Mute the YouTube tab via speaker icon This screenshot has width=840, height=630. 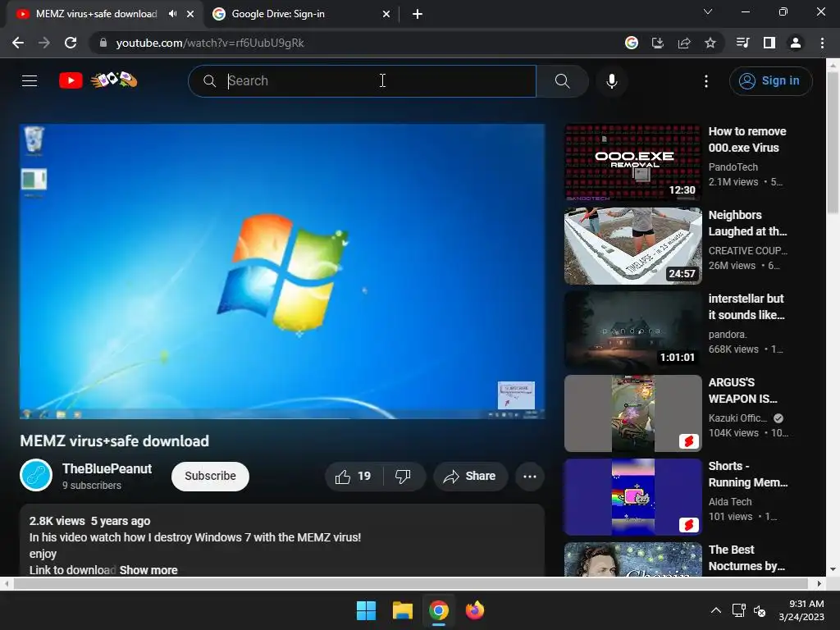(172, 14)
